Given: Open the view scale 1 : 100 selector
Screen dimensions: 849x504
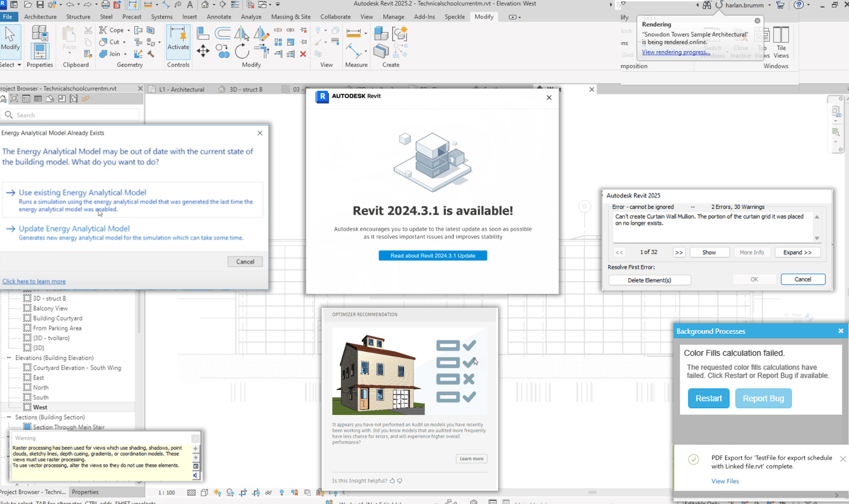Looking at the screenshot, I should 166,493.
